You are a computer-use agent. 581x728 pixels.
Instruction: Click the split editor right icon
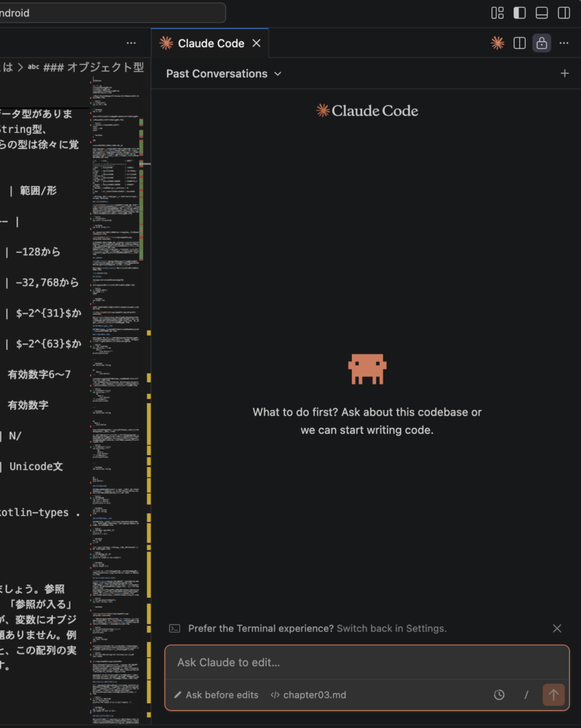point(520,43)
